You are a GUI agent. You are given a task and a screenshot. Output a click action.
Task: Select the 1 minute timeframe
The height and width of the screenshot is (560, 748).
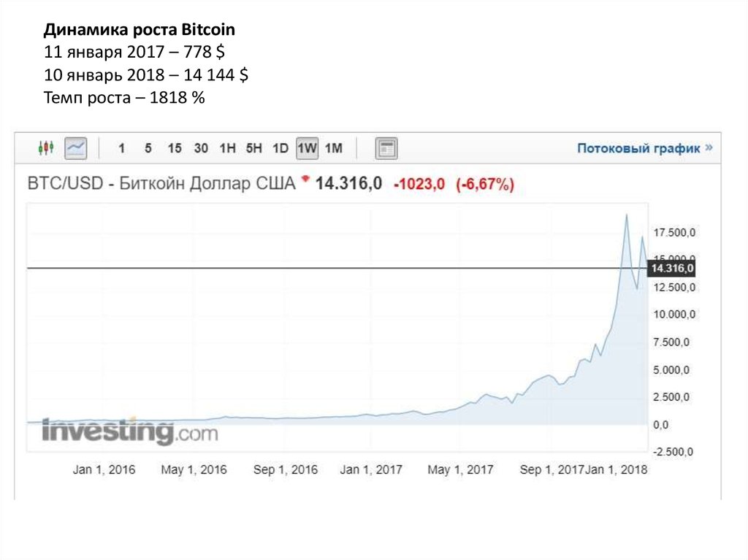(122, 149)
